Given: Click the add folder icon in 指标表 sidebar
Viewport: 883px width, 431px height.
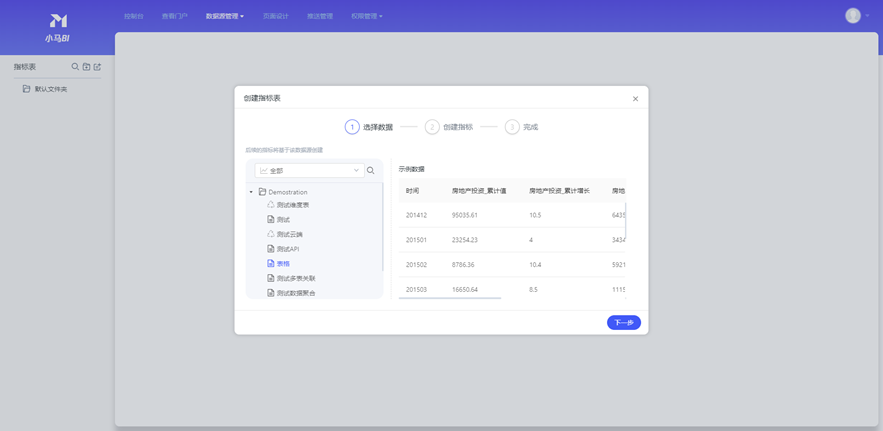Looking at the screenshot, I should pyautogui.click(x=86, y=67).
